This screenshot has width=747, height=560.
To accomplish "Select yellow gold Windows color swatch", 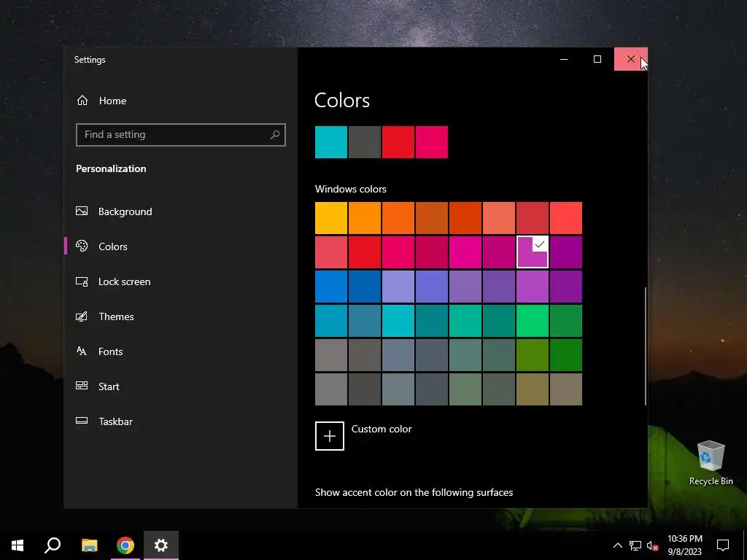I will click(x=331, y=218).
